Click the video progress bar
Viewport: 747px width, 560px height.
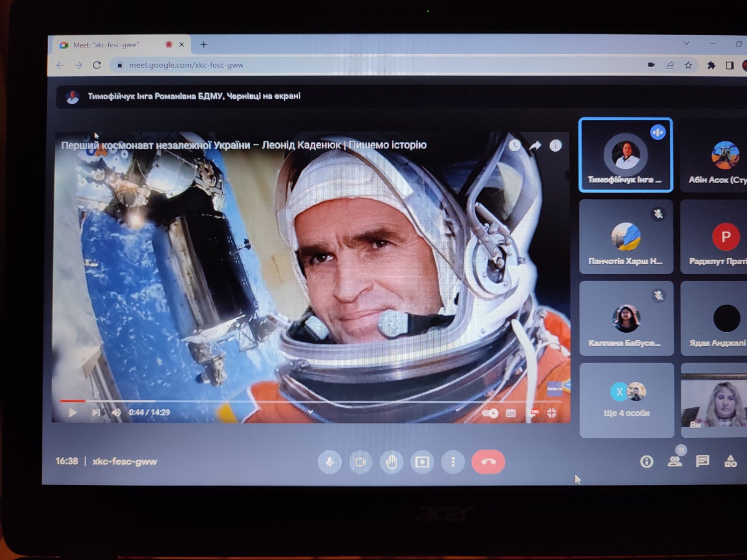(x=308, y=401)
